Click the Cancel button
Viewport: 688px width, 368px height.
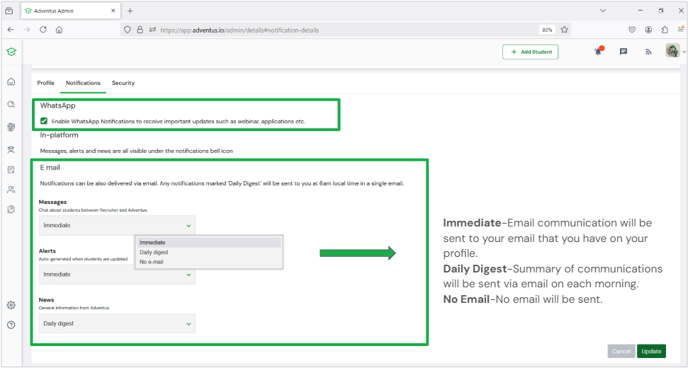(621, 351)
